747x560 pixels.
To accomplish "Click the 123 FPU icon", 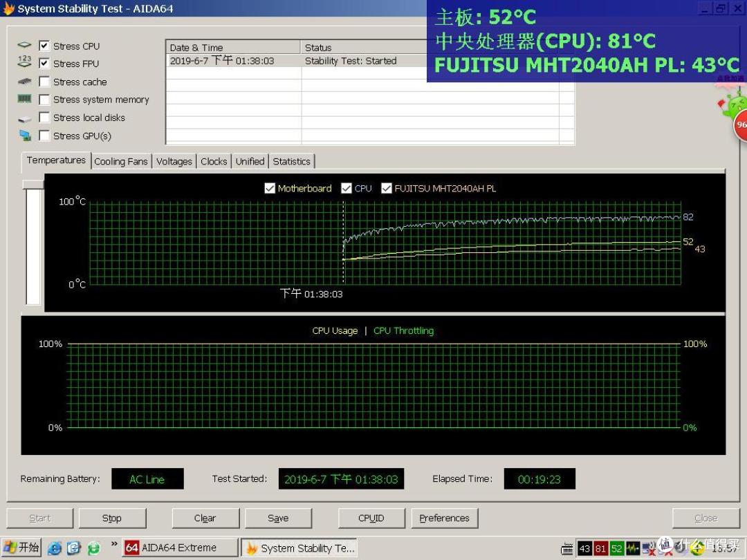I will click(x=24, y=61).
